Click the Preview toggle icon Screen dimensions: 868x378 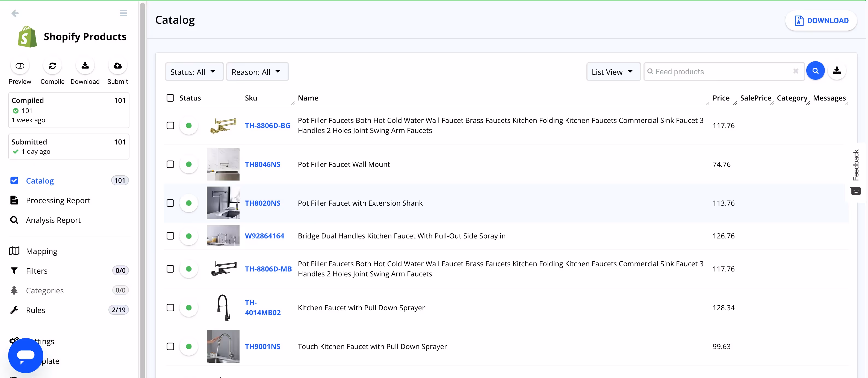pos(20,66)
